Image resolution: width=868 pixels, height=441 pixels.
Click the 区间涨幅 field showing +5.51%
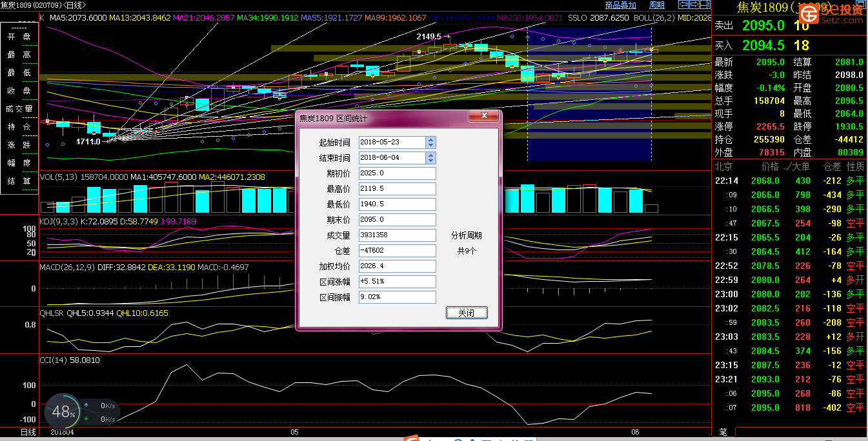(398, 282)
